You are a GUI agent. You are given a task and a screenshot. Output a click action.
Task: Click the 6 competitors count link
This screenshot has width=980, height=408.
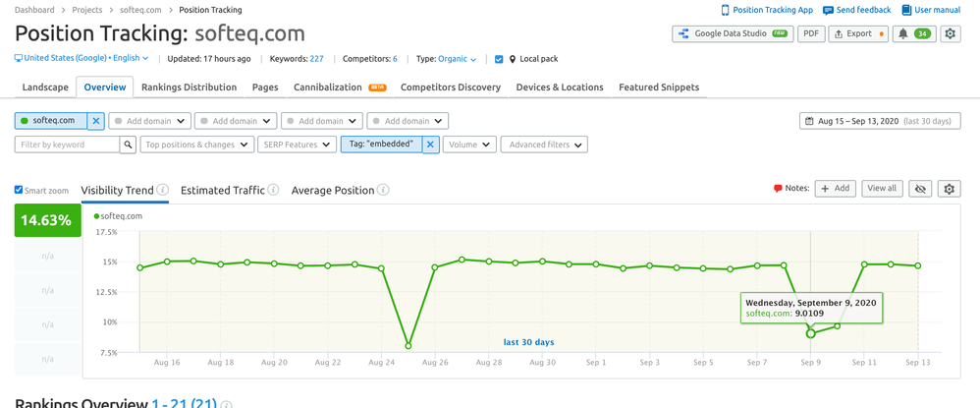(395, 59)
